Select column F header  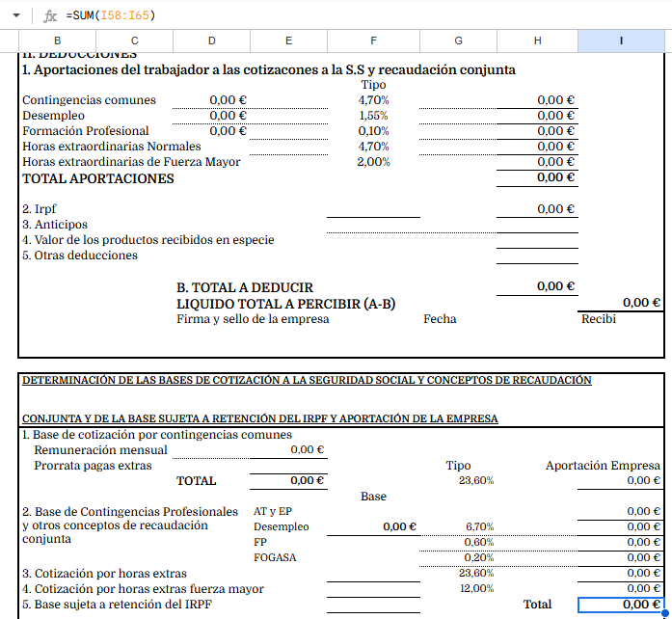(374, 40)
